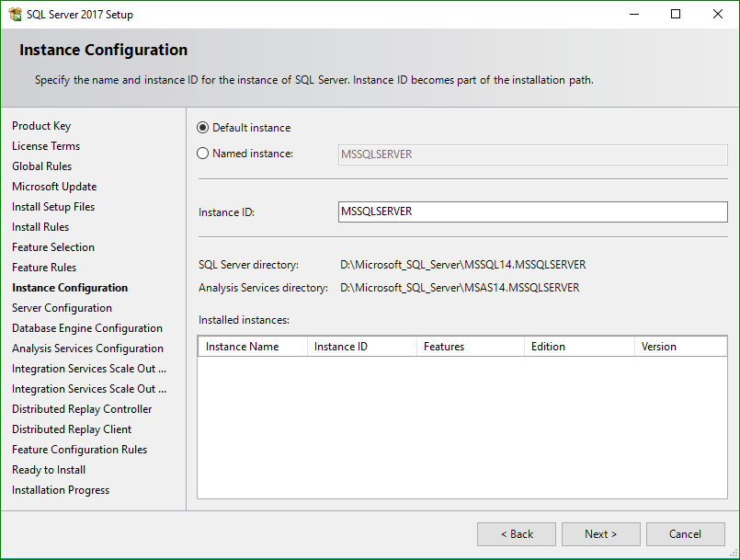Jump to the Ready to Install step
740x560 pixels.
(x=48, y=469)
